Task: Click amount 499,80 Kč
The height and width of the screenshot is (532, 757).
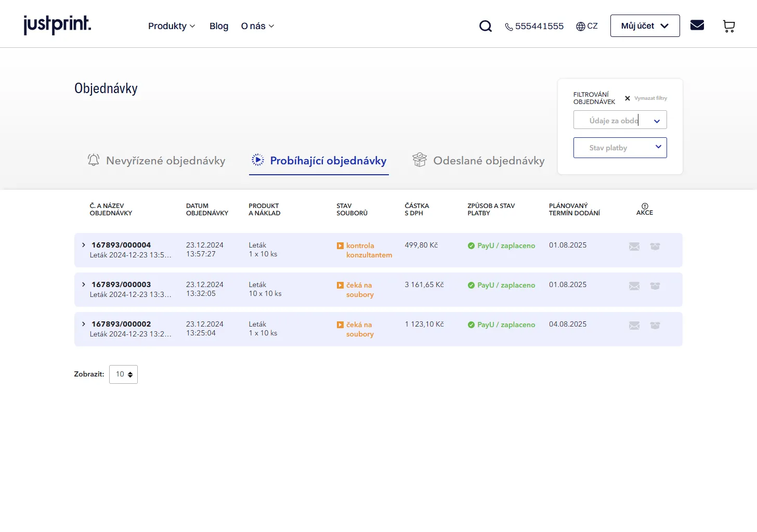Action: point(421,245)
